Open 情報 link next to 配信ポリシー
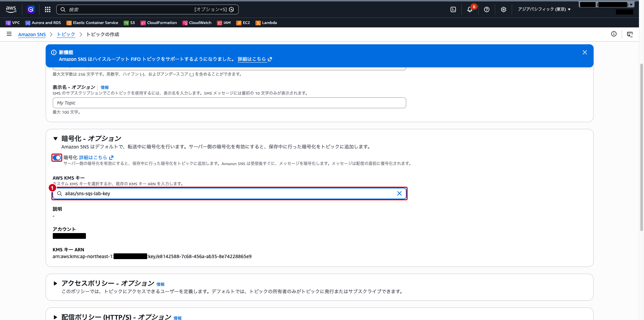Viewport: 644px width, 320px height. coord(178,318)
